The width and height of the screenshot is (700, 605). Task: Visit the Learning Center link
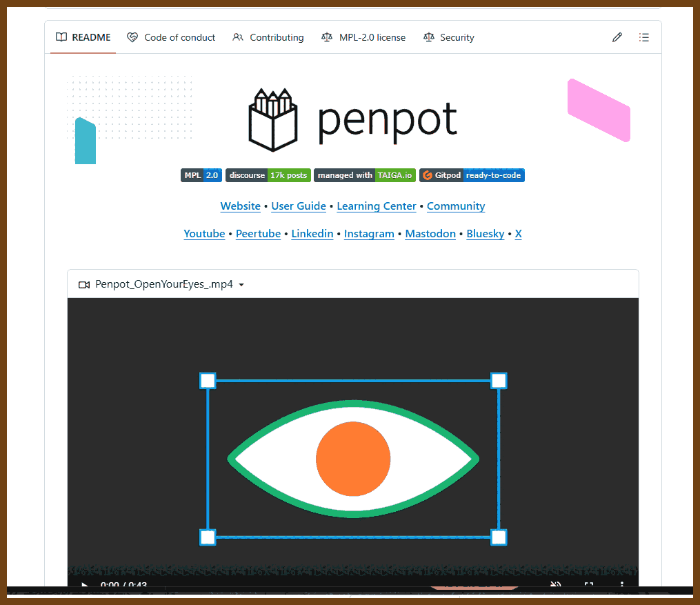click(377, 206)
